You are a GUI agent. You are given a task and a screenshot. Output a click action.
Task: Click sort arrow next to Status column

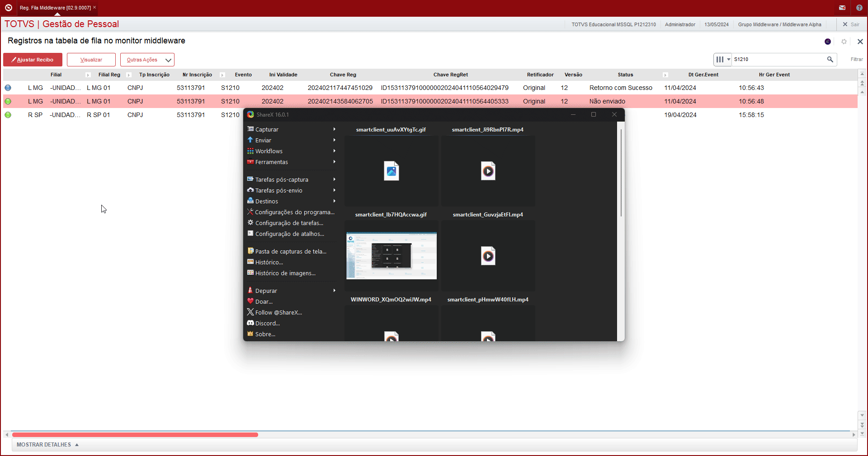pos(665,75)
